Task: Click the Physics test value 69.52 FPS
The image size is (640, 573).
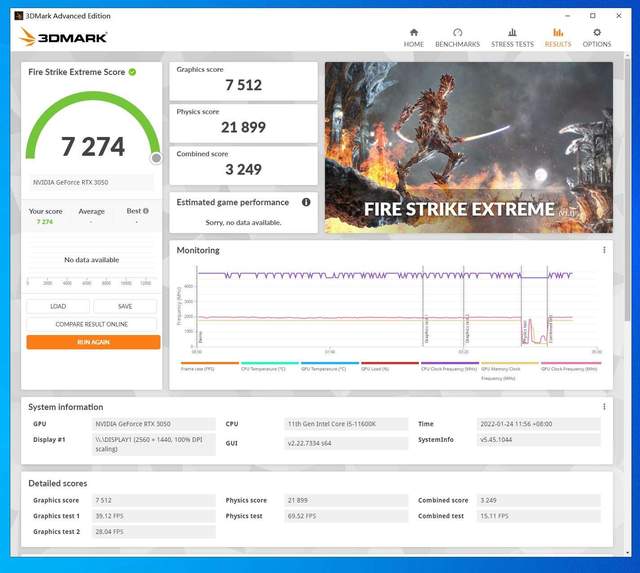Action: [x=346, y=516]
